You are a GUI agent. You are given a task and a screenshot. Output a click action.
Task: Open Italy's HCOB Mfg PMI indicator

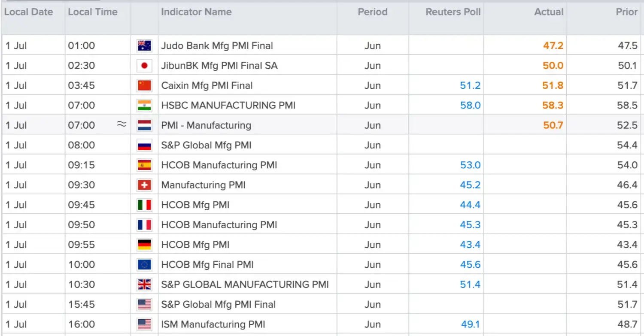[195, 205]
